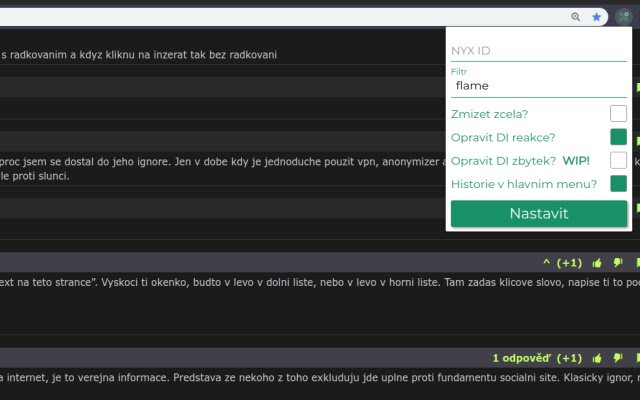
Task: Toggle Historie v hlavnim menu checkbox
Action: pos(618,184)
